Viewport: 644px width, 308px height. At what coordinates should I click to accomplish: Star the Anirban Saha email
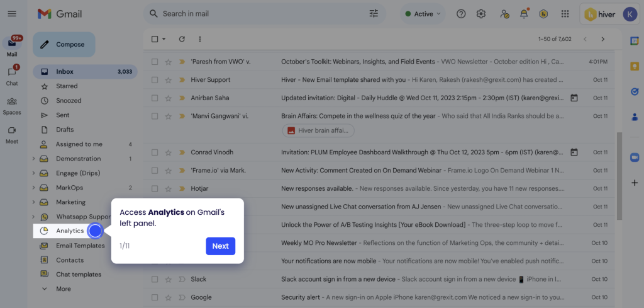[168, 98]
